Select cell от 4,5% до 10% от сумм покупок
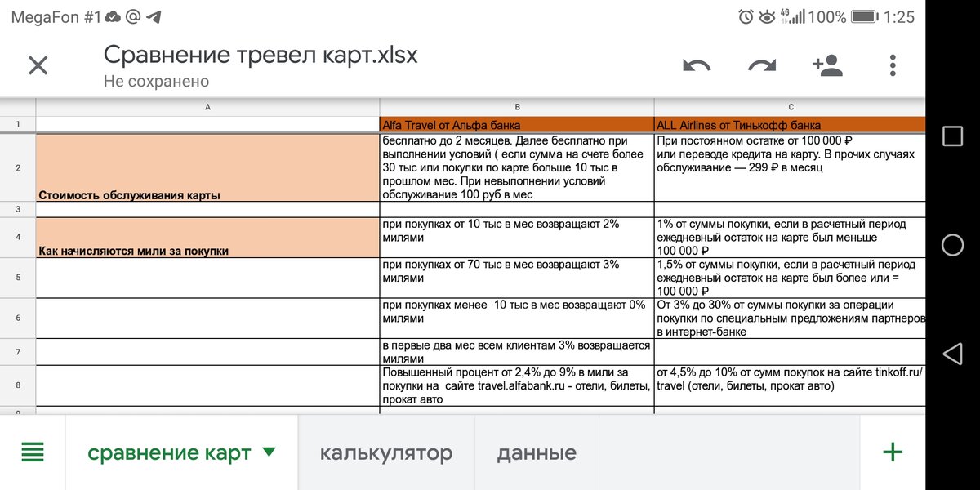The width and height of the screenshot is (980, 490). pos(791,385)
